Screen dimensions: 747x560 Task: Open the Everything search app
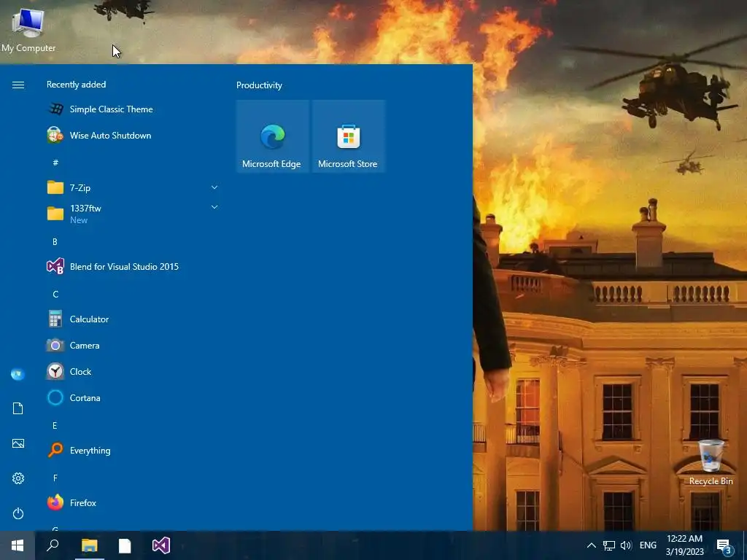[133, 450]
